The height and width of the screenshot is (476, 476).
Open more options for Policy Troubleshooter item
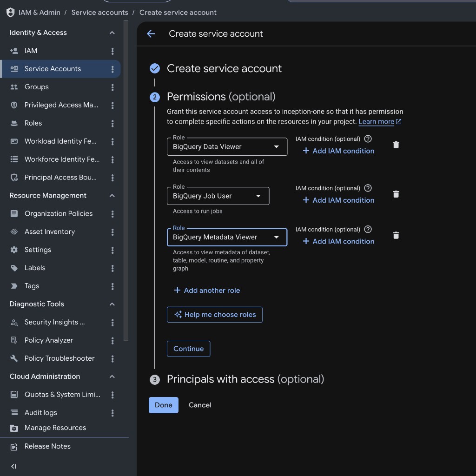coord(112,359)
